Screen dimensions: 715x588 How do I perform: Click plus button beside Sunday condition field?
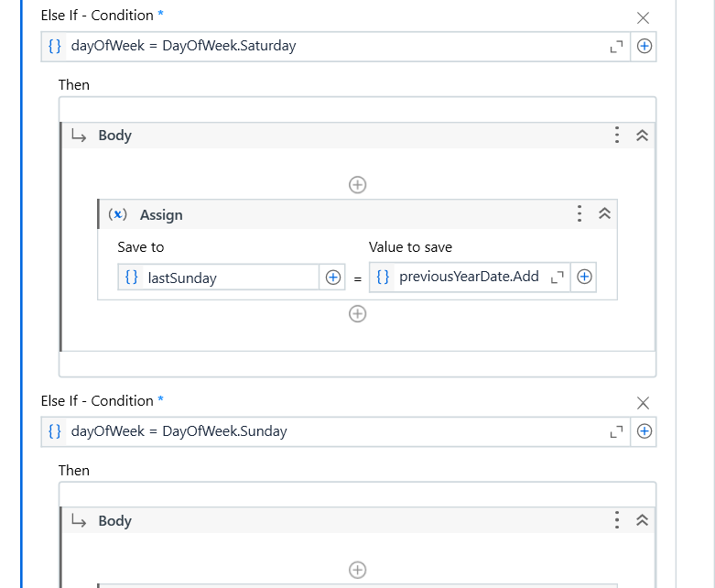(645, 431)
